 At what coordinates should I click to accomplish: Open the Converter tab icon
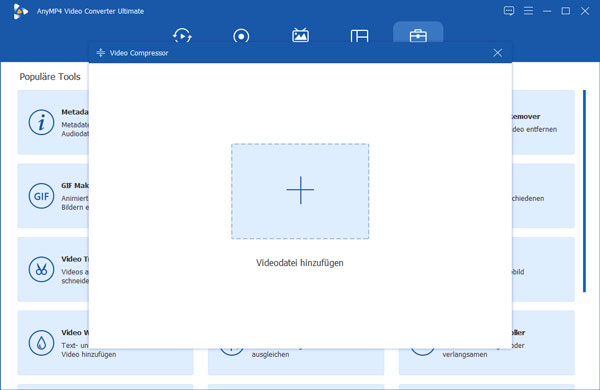point(182,36)
